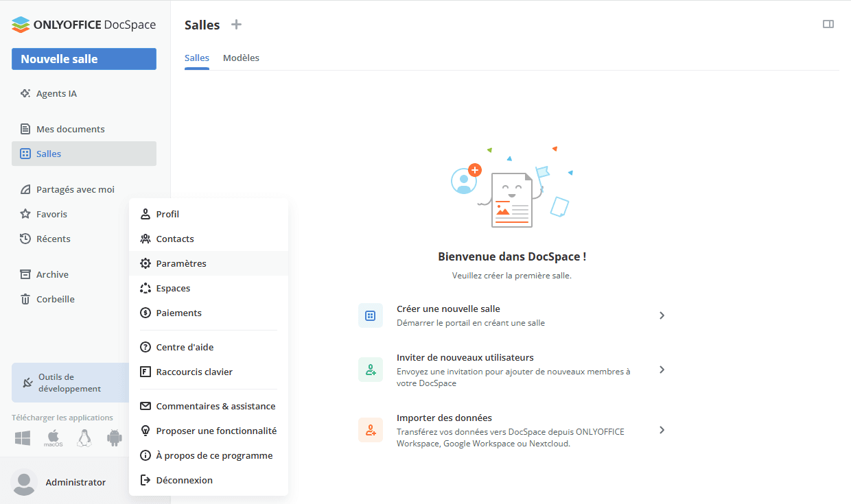Image resolution: width=851 pixels, height=504 pixels.
Task: Open Archive in the left sidebar
Action: pyautogui.click(x=52, y=274)
